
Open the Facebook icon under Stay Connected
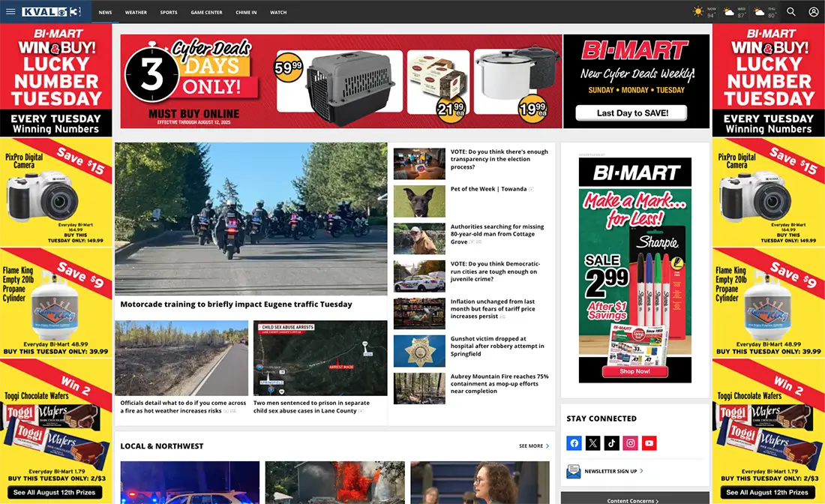(574, 443)
